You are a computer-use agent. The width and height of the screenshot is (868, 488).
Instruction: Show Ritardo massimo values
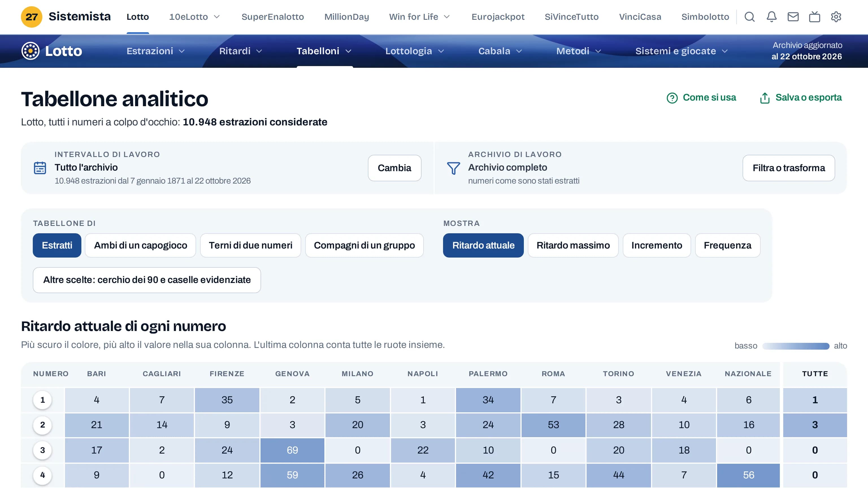click(x=573, y=245)
